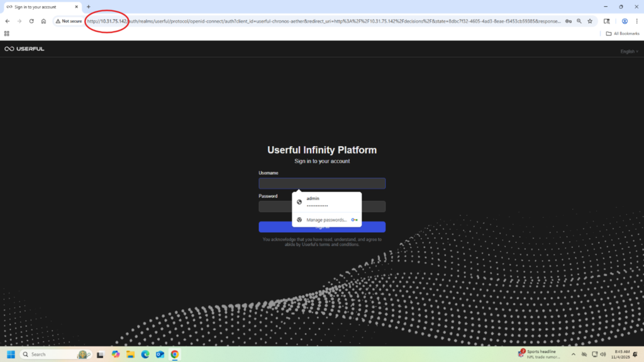Image resolution: width=644 pixels, height=362 pixels.
Task: Open the apps grid in bookmarks bar
Action: (x=7, y=33)
